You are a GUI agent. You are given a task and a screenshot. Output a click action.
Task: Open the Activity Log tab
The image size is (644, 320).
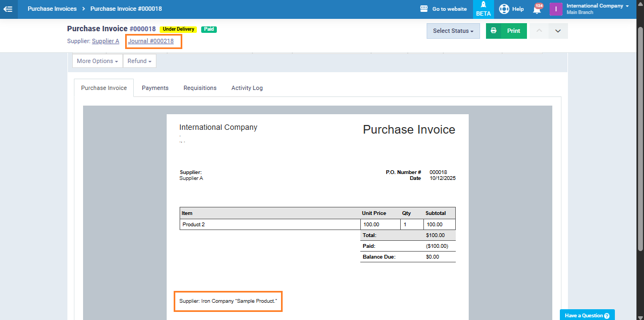coord(247,88)
